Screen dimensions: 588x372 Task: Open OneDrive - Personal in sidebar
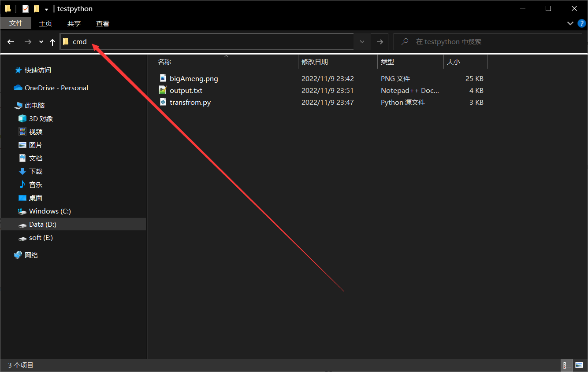pos(56,88)
